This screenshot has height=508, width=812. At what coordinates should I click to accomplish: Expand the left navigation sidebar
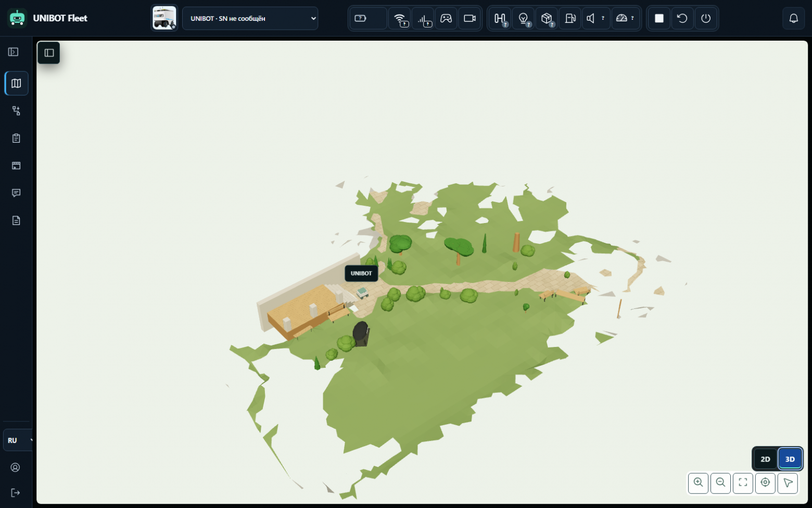(14, 52)
